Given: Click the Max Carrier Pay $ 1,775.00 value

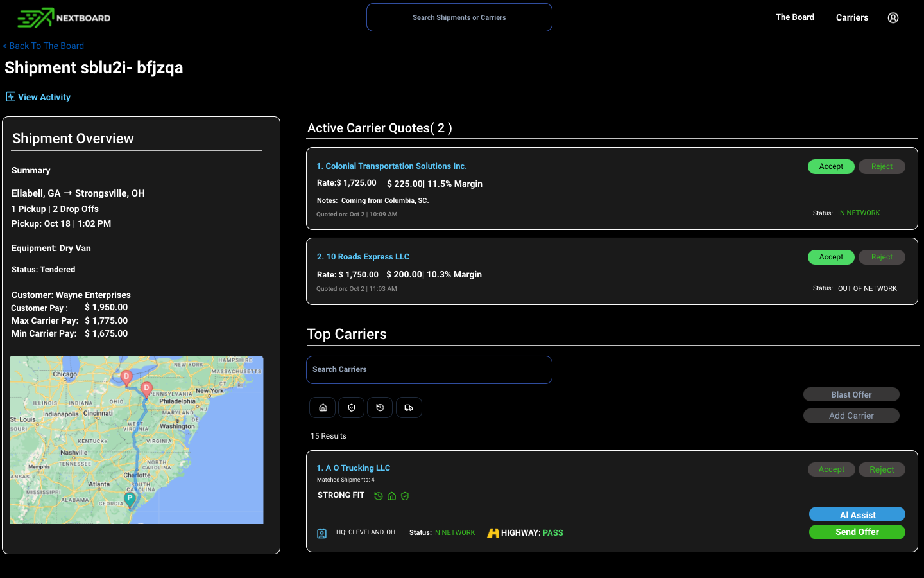Looking at the screenshot, I should point(107,320).
